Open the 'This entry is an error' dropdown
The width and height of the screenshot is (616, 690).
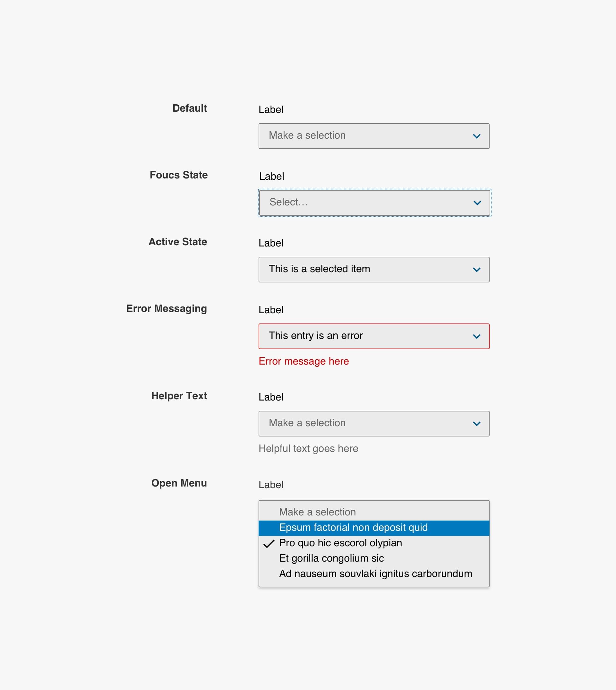click(x=365, y=336)
